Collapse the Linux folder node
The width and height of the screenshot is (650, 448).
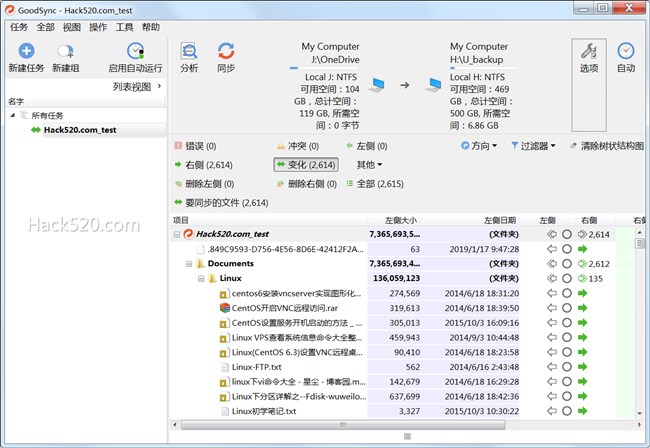tap(201, 278)
